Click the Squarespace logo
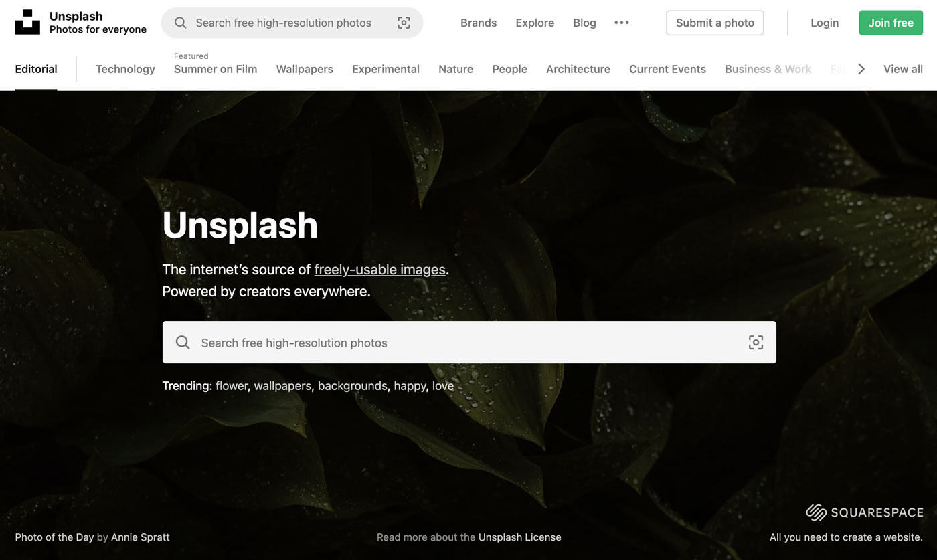This screenshot has height=560, width=937. pyautogui.click(x=865, y=512)
